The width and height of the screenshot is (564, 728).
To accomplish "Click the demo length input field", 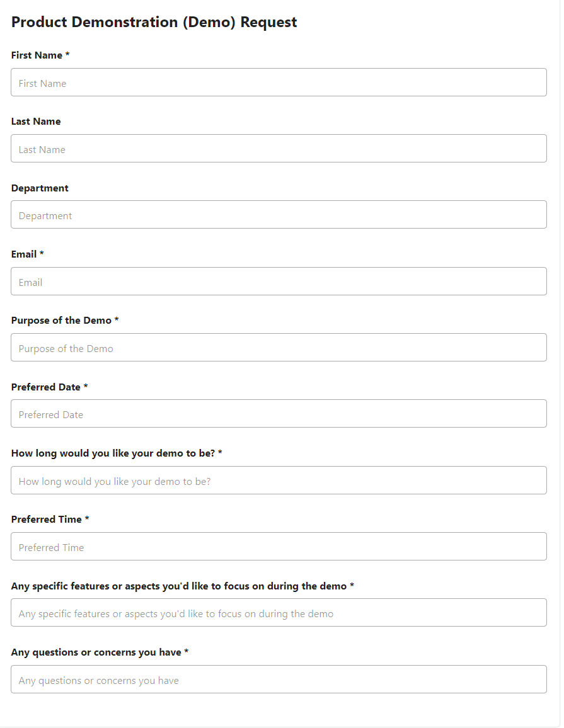I will click(279, 480).
